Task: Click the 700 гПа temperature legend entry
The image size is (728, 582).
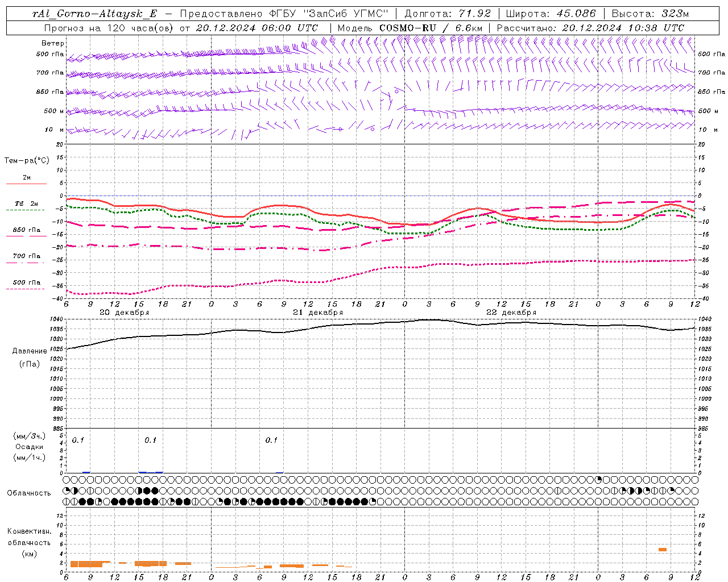Action: pyautogui.click(x=27, y=256)
